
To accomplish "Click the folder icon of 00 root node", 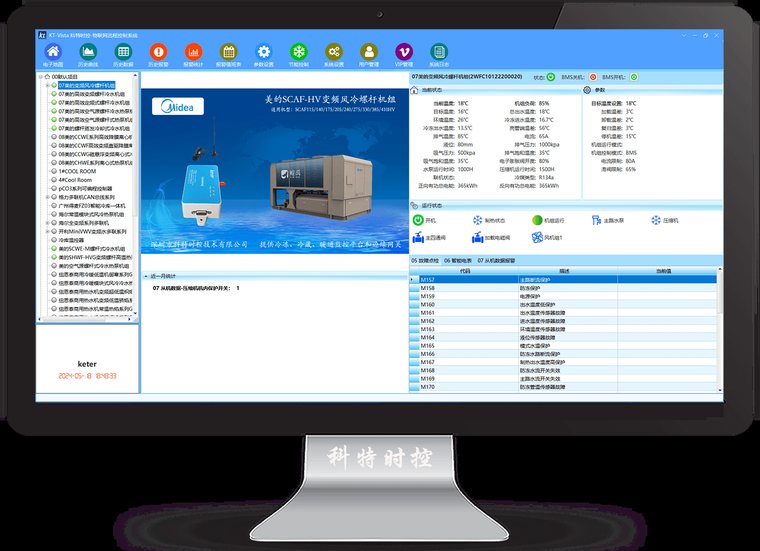I will [47, 77].
